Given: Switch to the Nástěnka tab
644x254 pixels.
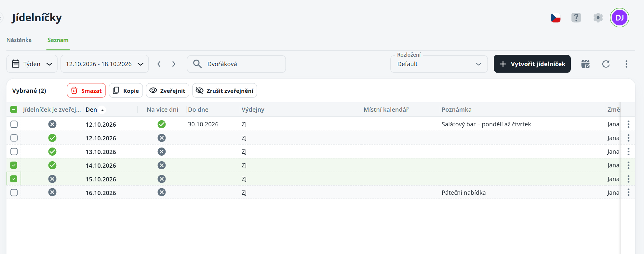Looking at the screenshot, I should [x=19, y=40].
